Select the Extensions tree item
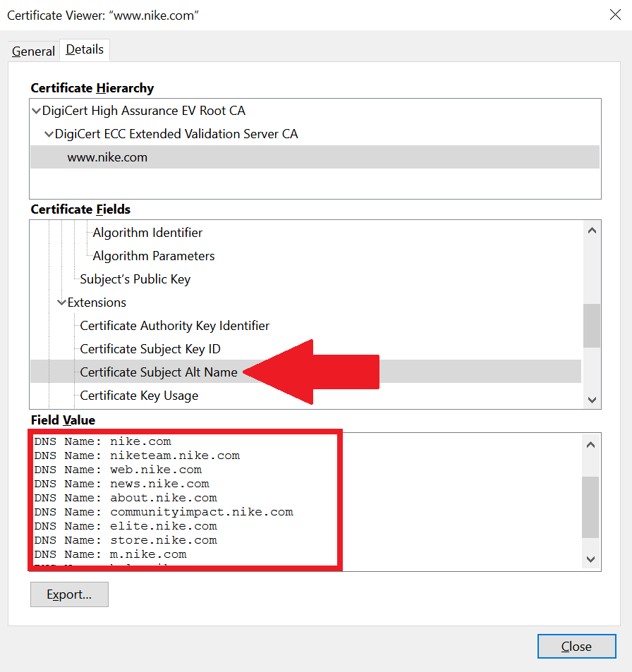 [97, 303]
